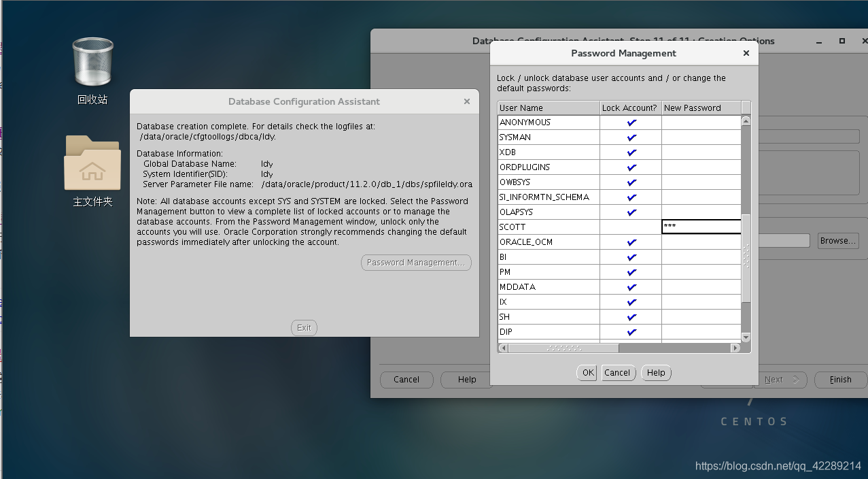Unlock the DIP database account

630,331
